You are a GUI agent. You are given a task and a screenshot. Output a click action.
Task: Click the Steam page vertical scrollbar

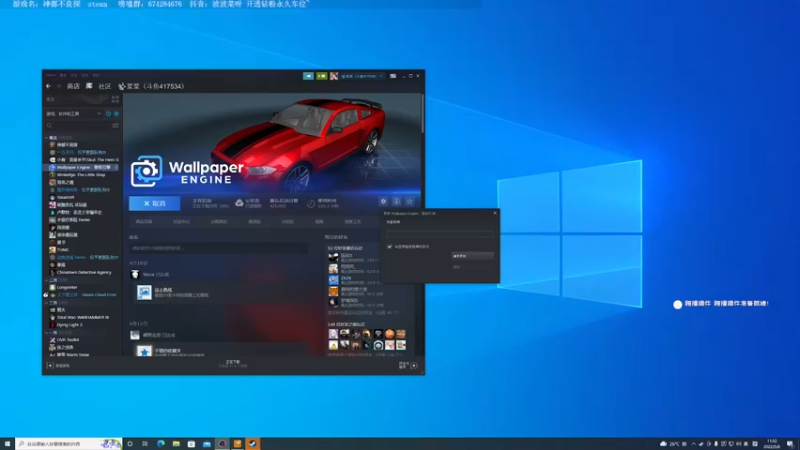[422, 113]
